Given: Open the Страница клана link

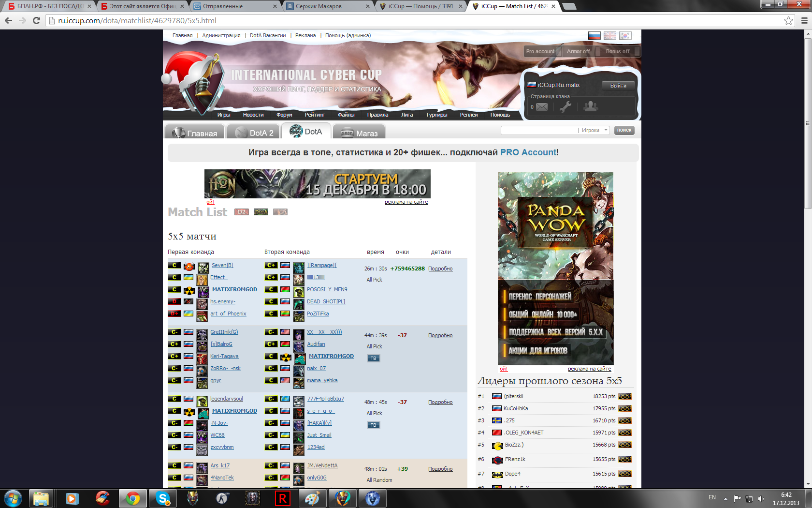Looking at the screenshot, I should click(x=550, y=96).
